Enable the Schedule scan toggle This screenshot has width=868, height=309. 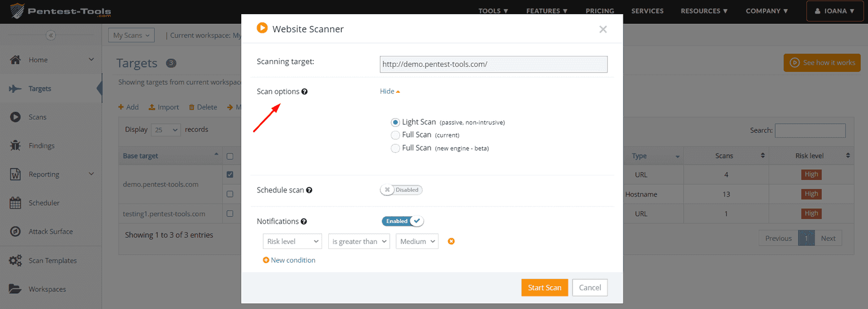click(401, 190)
